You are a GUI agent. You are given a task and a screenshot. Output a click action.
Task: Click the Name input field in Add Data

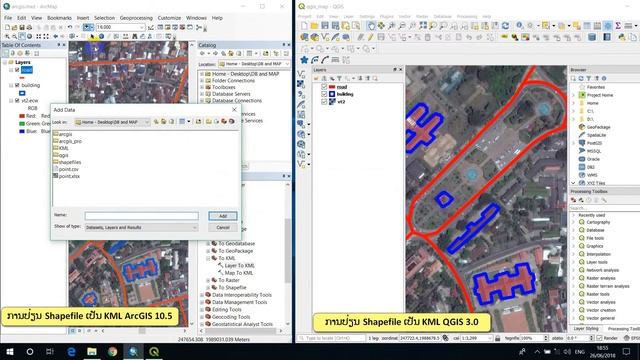[x=142, y=216]
